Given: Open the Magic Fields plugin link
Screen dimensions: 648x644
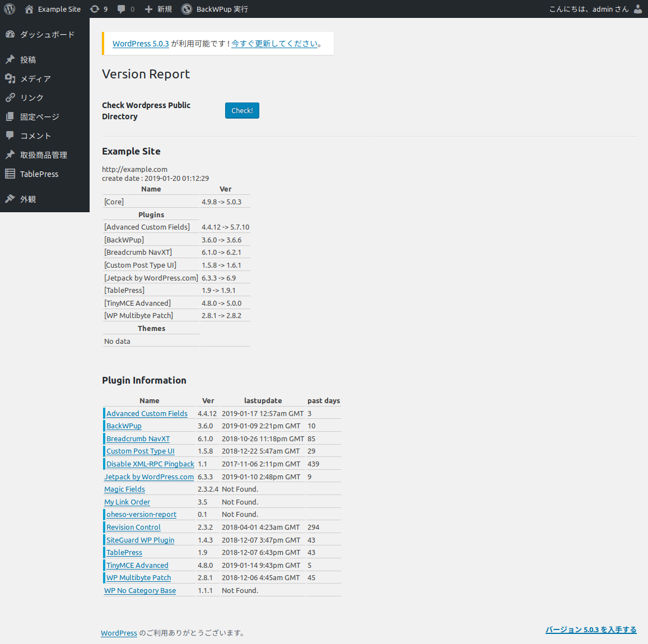Looking at the screenshot, I should [x=124, y=489].
